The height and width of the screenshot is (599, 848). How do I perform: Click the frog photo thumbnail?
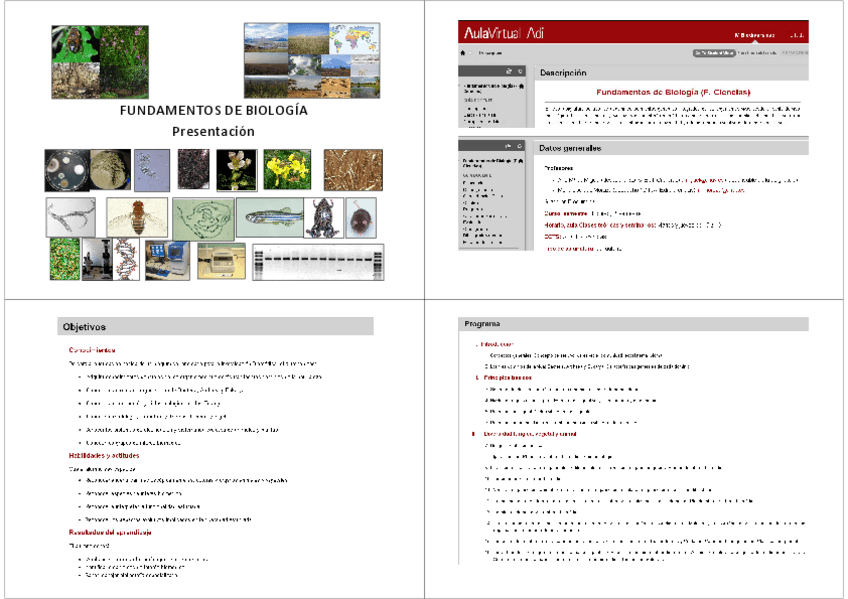(321, 217)
